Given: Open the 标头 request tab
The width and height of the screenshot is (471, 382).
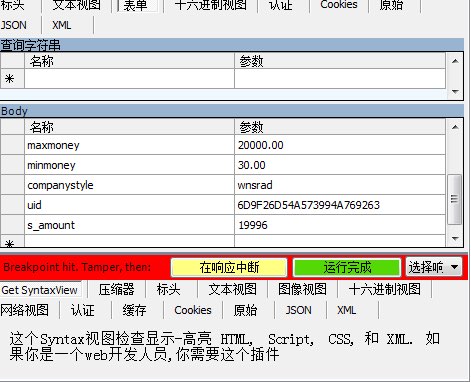Looking at the screenshot, I should pyautogui.click(x=12, y=5).
